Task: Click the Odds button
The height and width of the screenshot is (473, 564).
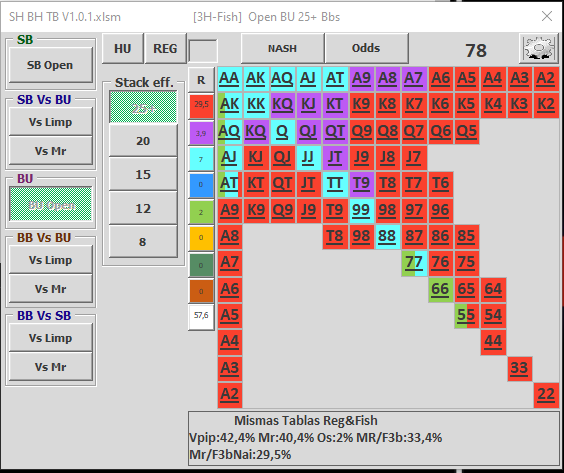Action: (366, 48)
